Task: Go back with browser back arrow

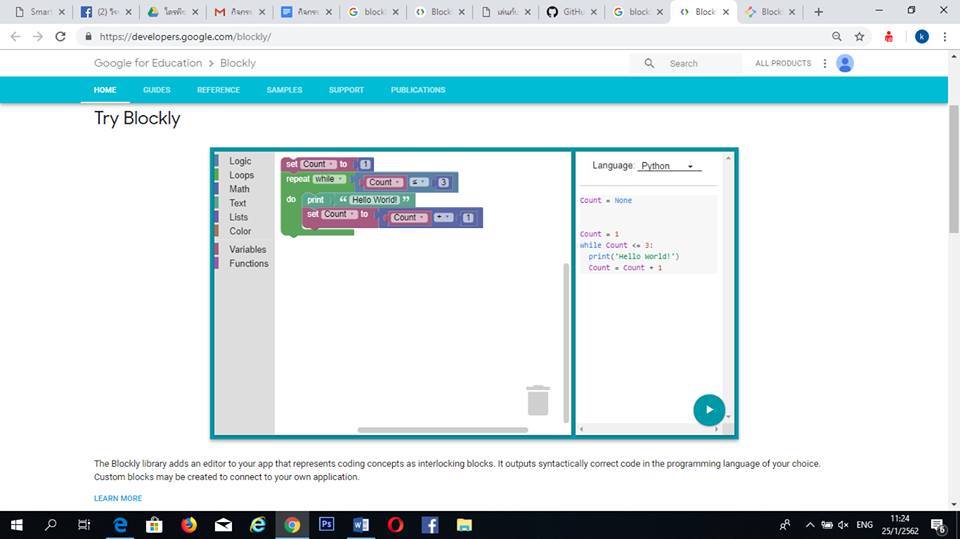Action: 15,37
